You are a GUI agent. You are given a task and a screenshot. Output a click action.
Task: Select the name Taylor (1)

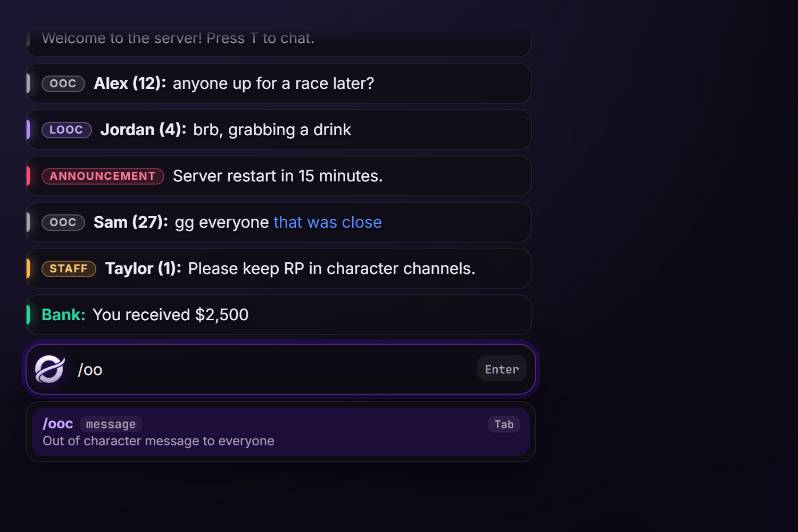143,269
